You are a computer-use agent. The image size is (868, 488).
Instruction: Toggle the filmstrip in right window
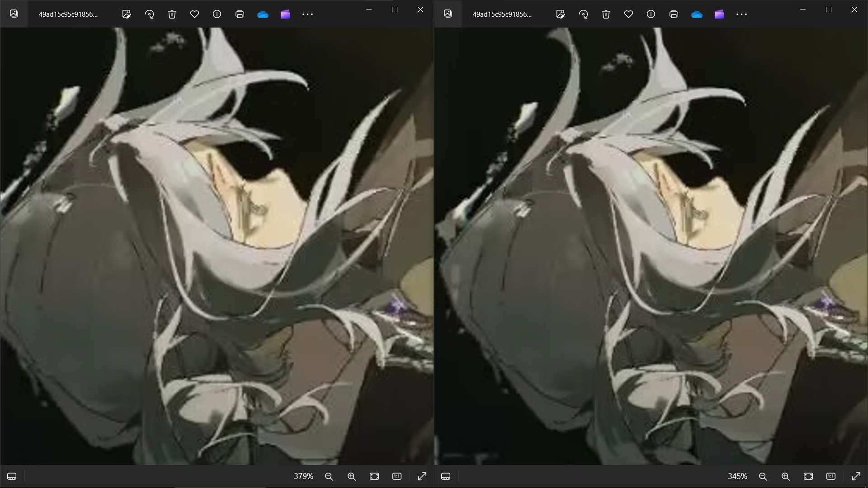446,476
